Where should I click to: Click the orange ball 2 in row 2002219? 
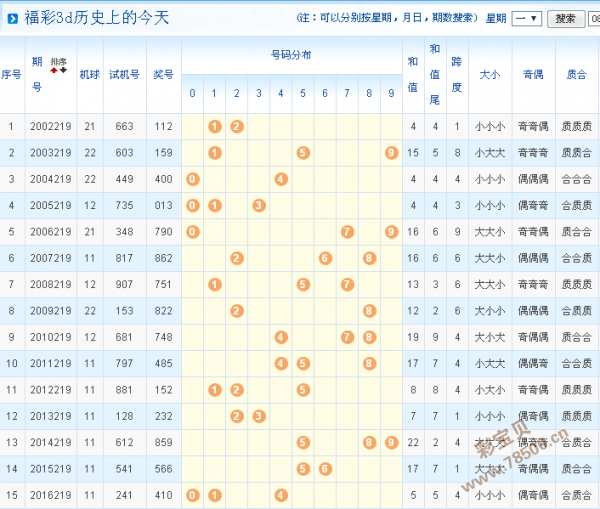click(237, 126)
